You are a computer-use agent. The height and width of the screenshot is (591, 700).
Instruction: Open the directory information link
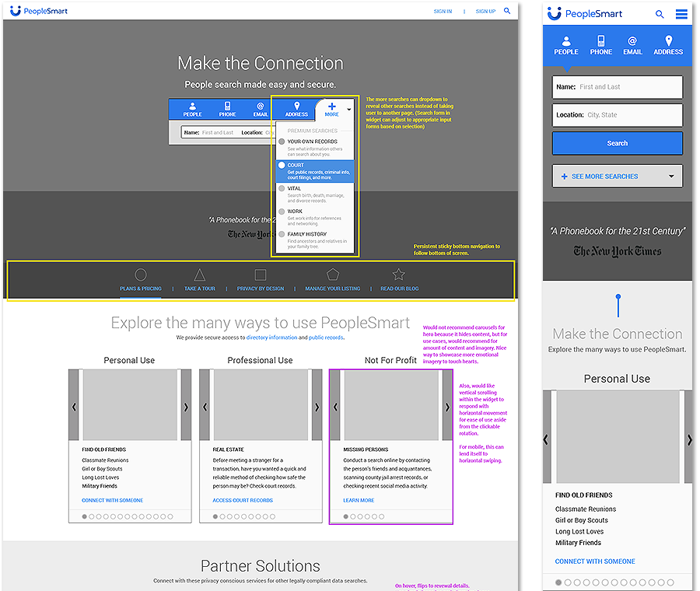click(x=271, y=337)
